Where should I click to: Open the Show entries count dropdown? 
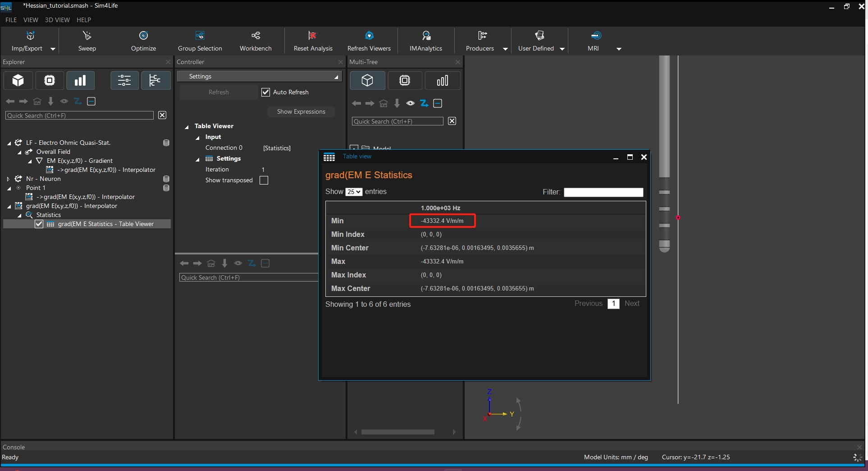pyautogui.click(x=354, y=192)
